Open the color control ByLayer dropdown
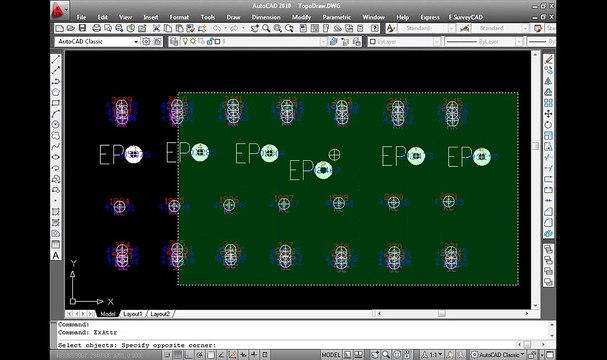607x360 pixels. (x=437, y=41)
